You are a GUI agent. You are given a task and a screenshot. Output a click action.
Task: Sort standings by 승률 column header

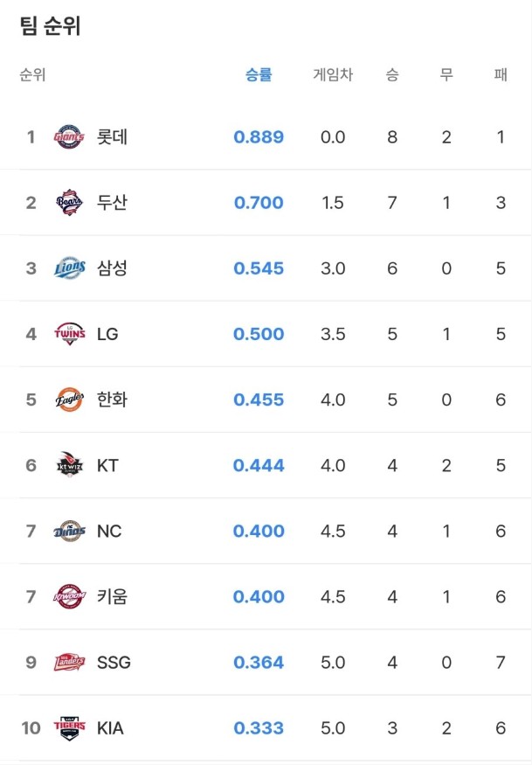259,75
